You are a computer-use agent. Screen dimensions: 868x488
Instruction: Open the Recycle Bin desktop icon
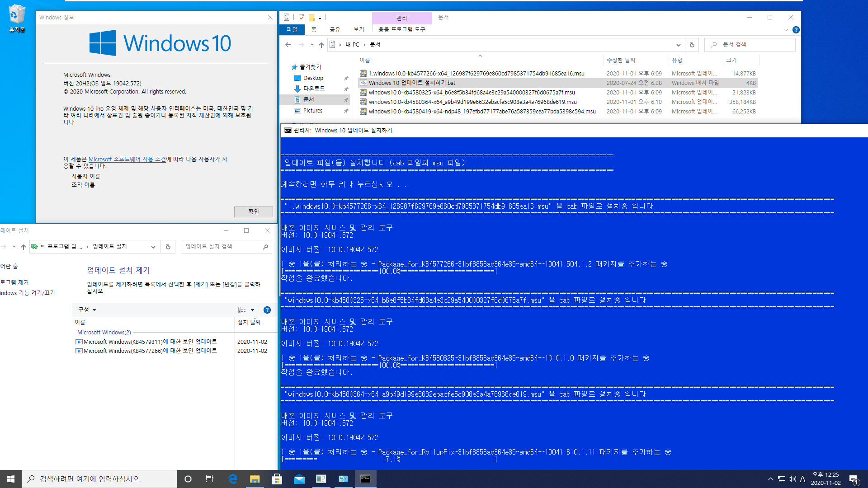coord(17,18)
